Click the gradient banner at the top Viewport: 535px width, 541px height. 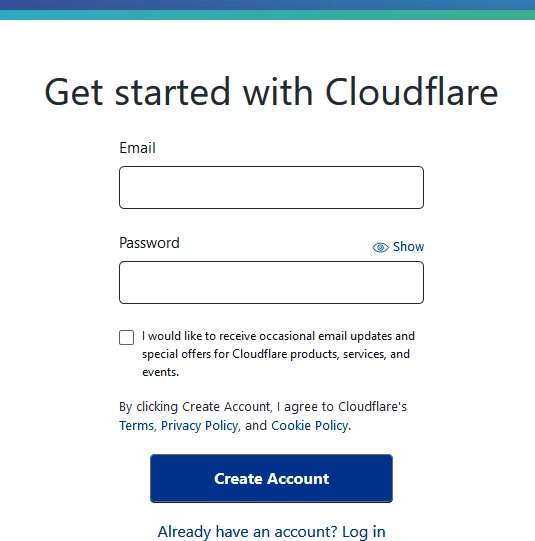[x=267, y=10]
